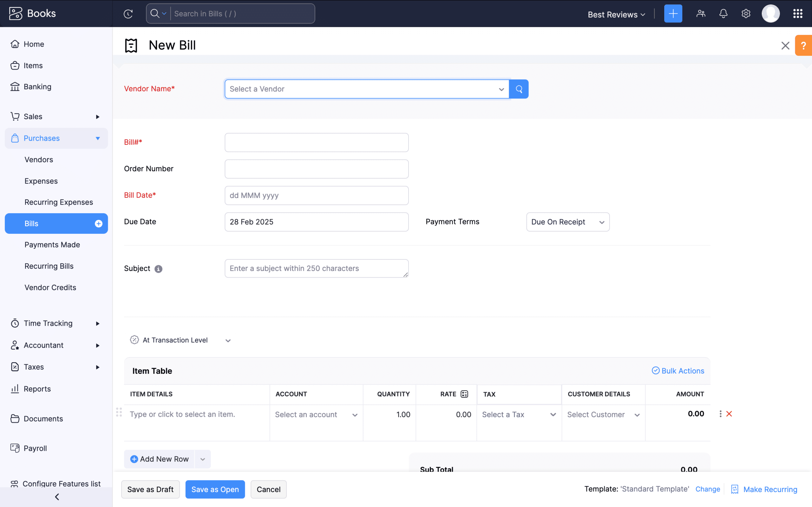Image resolution: width=812 pixels, height=507 pixels.
Task: Click Save as Open button
Action: (x=215, y=489)
